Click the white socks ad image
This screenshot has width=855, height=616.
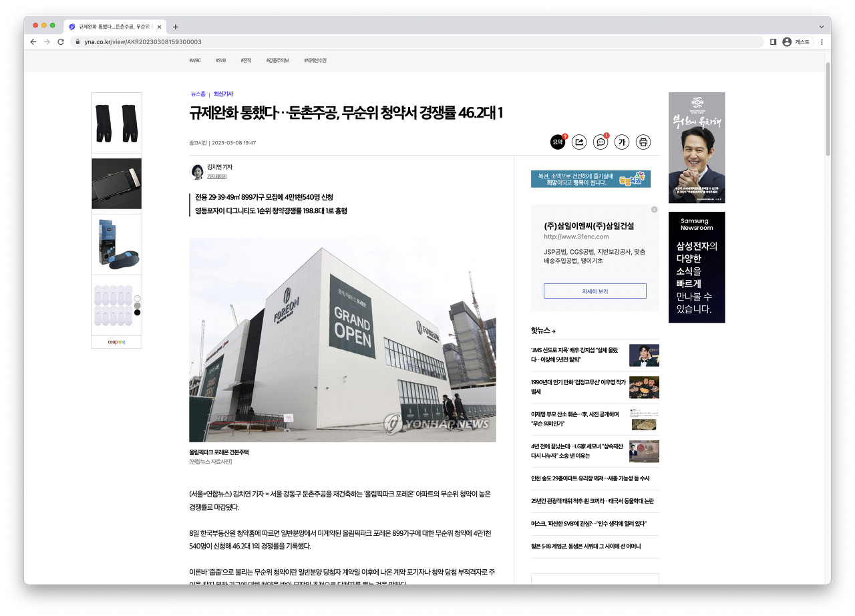tap(112, 305)
